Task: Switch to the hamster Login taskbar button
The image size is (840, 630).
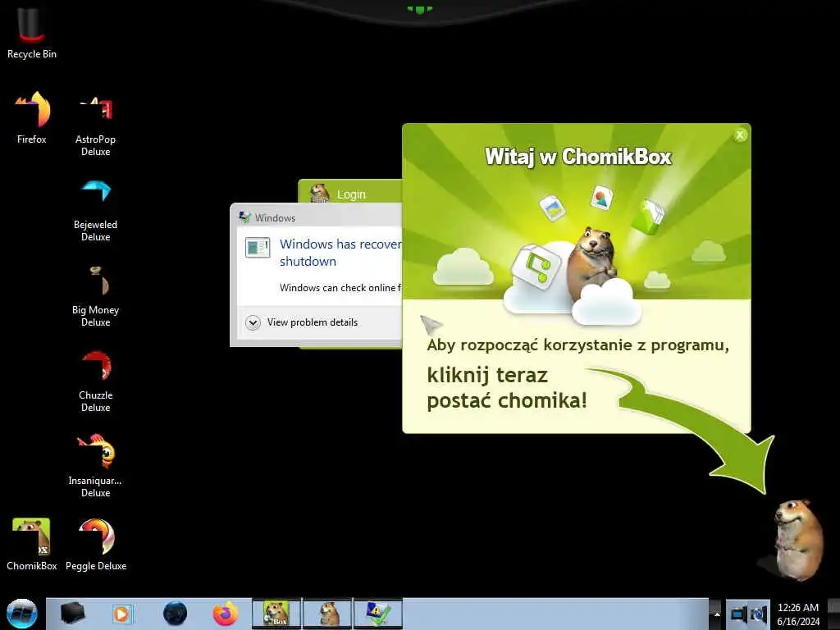Action: click(327, 614)
